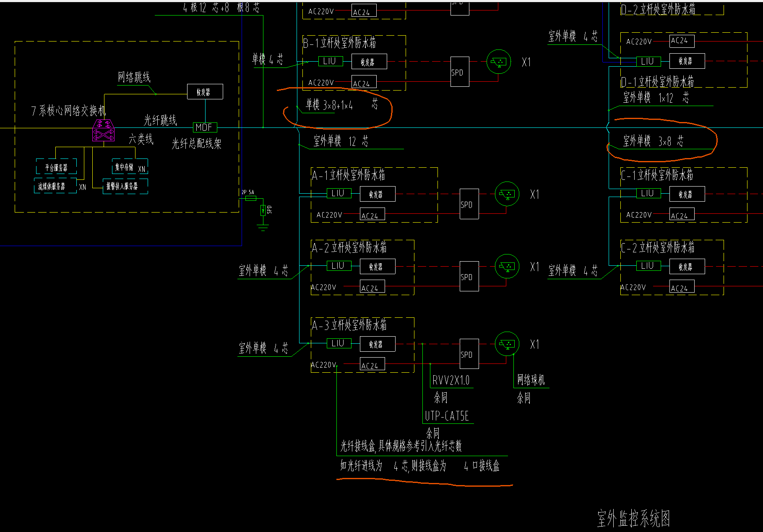Select the 7系核心网络交换机 label
Screen dimensions: 763x532
[69, 111]
